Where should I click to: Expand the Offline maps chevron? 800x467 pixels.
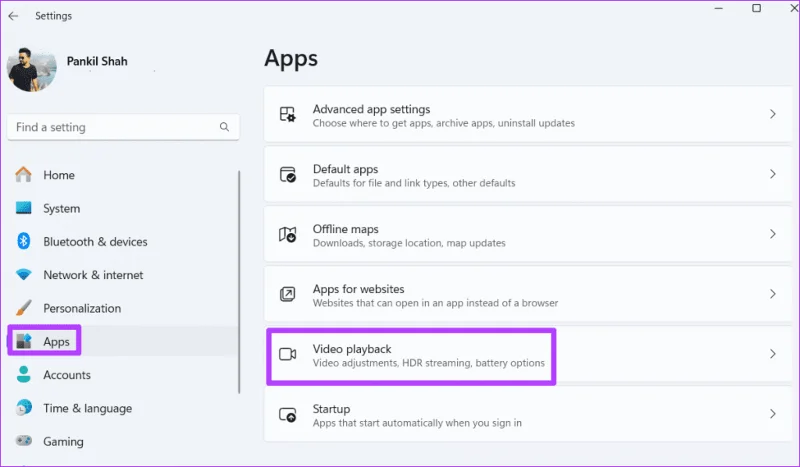(772, 234)
